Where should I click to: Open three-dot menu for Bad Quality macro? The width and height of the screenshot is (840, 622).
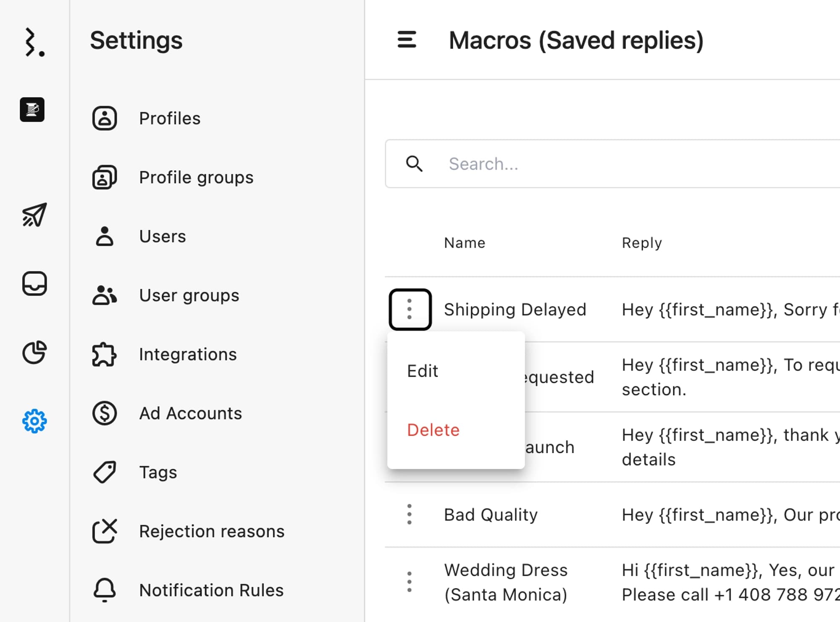409,514
